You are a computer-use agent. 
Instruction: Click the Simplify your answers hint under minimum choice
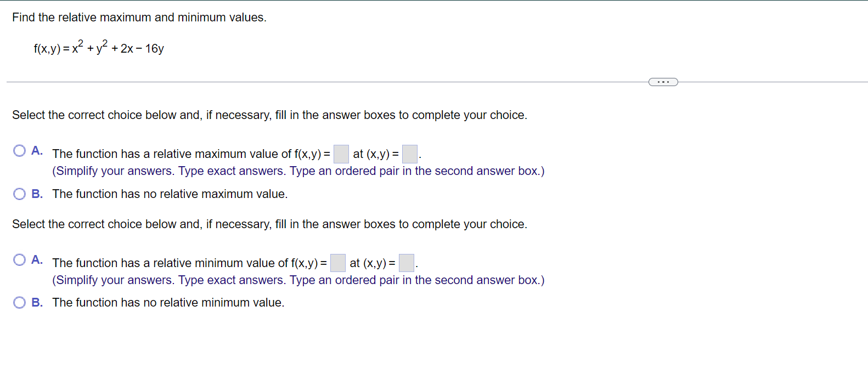coord(298,280)
